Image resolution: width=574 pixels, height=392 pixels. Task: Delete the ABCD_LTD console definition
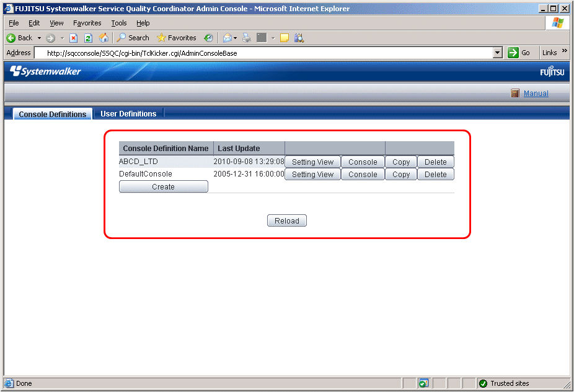[x=436, y=162]
